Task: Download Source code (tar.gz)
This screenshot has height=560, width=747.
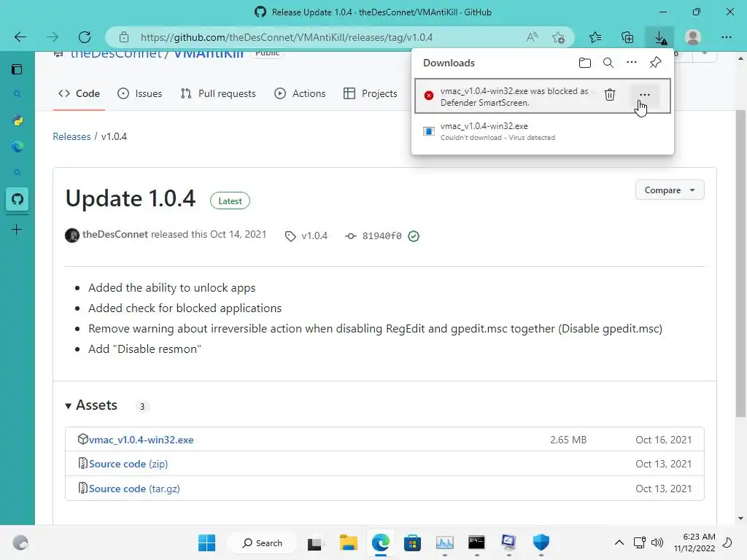Action: (134, 489)
